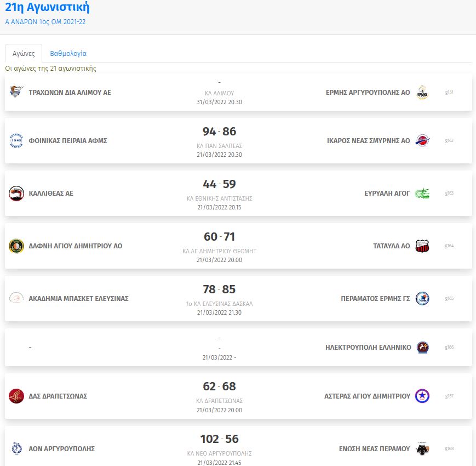The height and width of the screenshot is (466, 476).
Task: Click game code g161
Action: coord(449,92)
